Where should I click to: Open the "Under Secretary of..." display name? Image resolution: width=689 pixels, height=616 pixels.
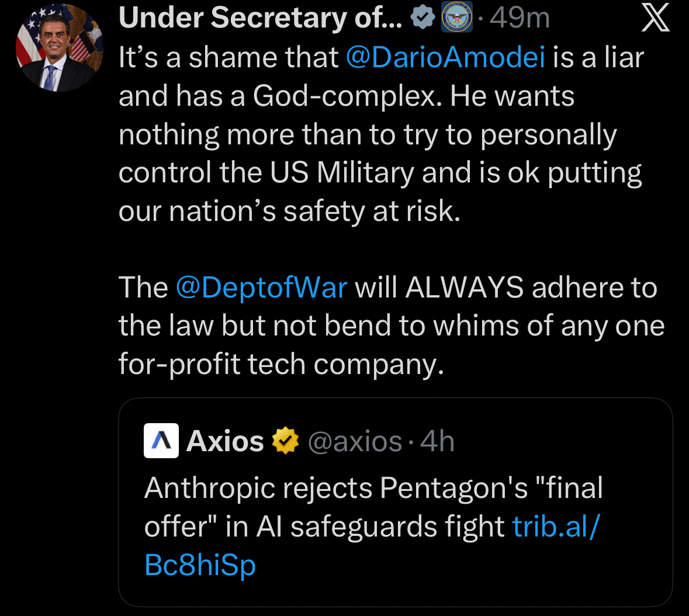(x=260, y=19)
